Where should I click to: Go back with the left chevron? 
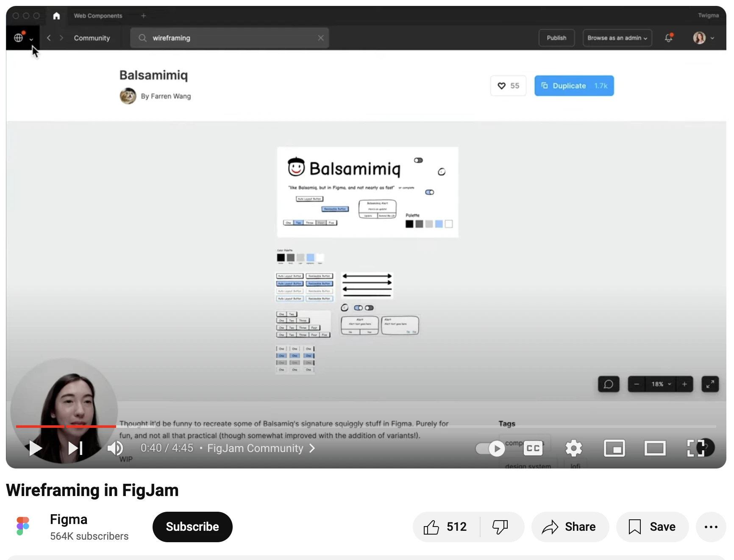(49, 38)
